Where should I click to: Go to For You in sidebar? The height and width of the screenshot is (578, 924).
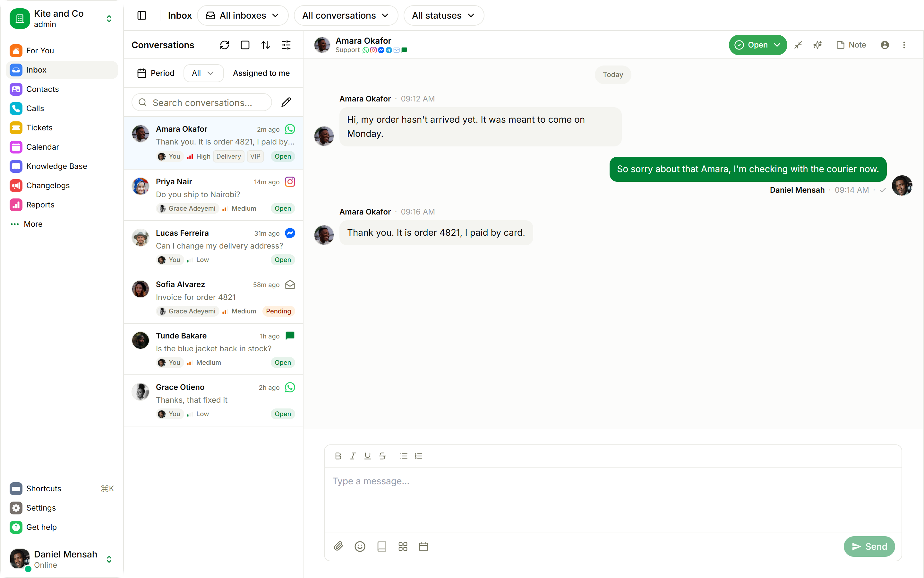tap(62, 50)
